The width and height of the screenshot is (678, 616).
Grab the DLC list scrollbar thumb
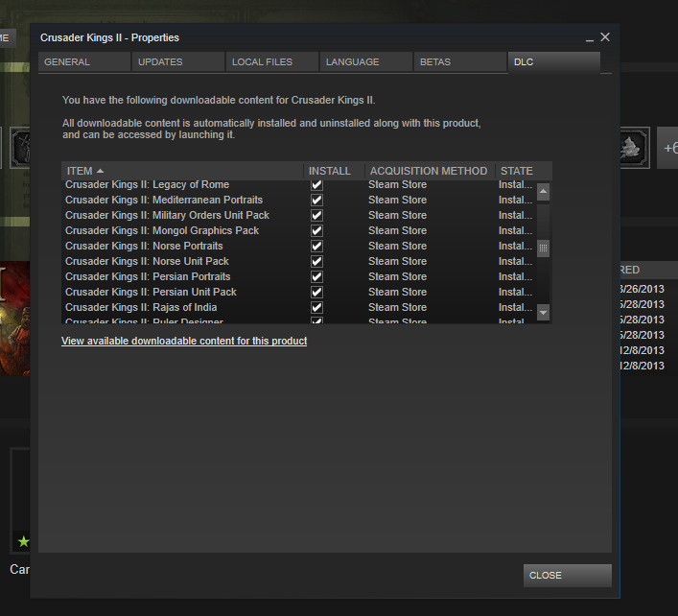pyautogui.click(x=544, y=249)
